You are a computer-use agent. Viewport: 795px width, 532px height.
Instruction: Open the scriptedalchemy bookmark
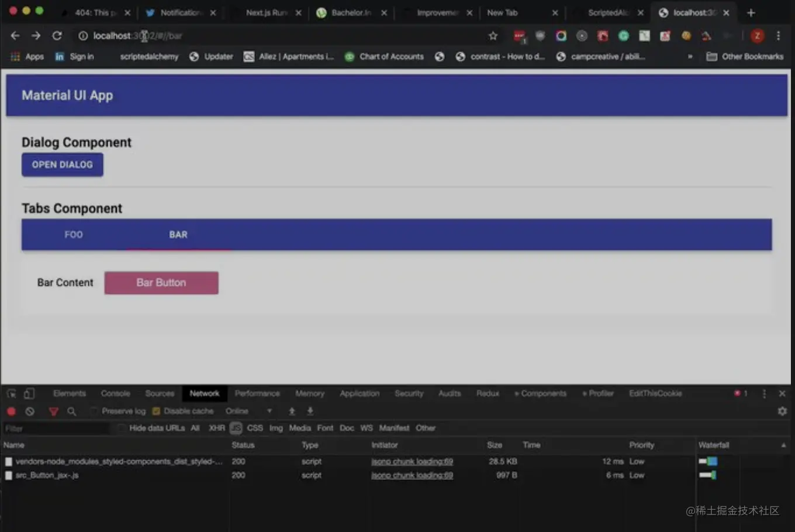[149, 57]
